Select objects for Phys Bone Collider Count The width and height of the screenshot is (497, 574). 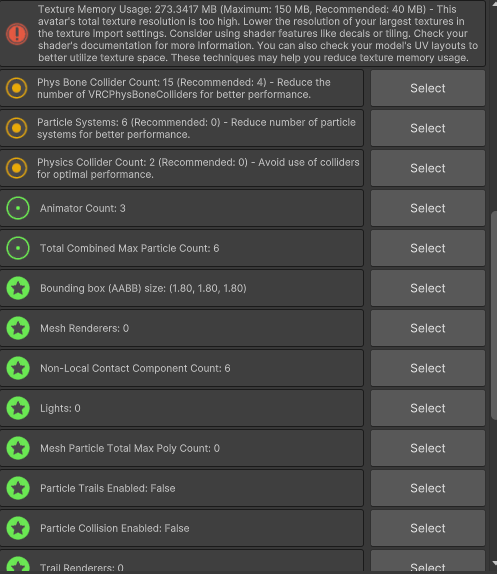point(428,88)
